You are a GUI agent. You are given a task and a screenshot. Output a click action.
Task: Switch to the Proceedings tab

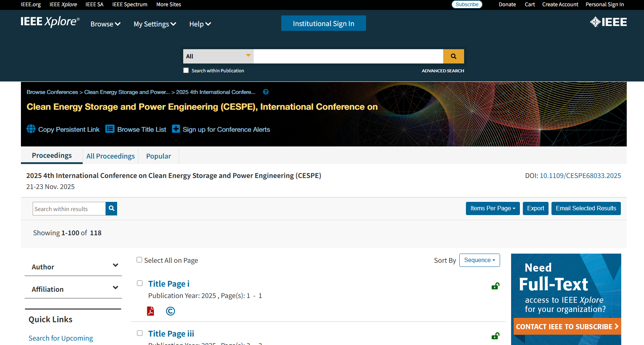coord(52,155)
